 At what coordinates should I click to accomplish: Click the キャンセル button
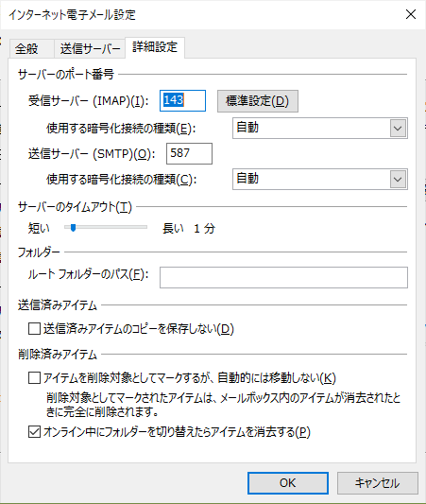pos(378,483)
